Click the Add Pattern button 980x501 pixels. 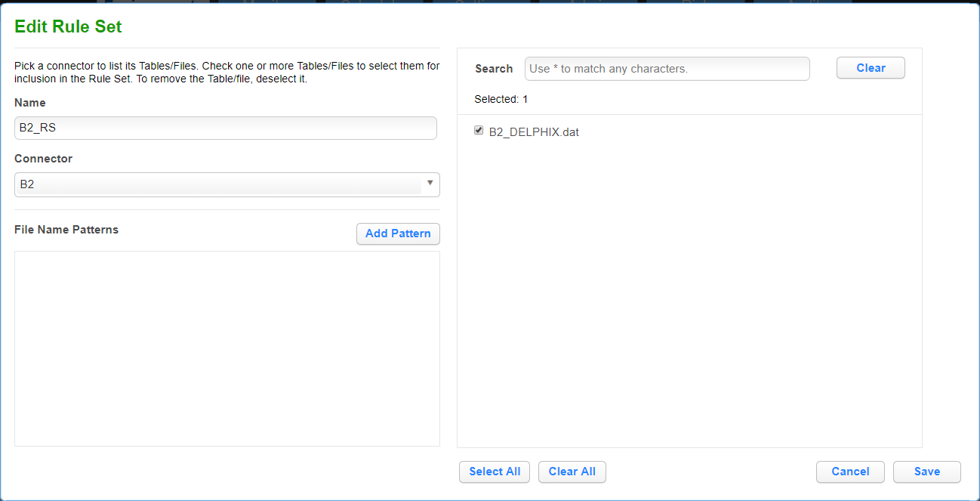(398, 233)
